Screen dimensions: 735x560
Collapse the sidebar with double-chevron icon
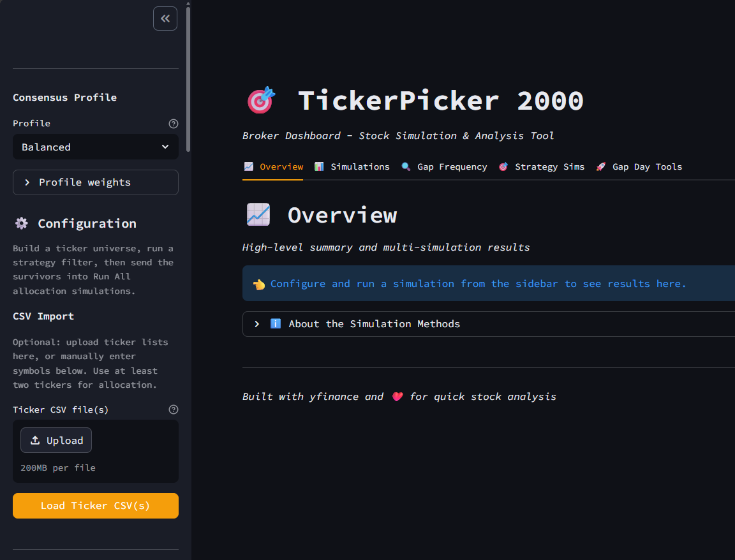[x=165, y=18]
